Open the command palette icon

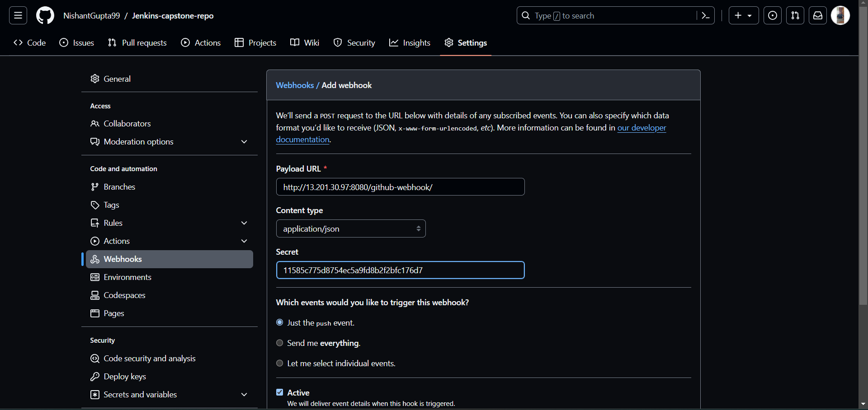point(705,16)
